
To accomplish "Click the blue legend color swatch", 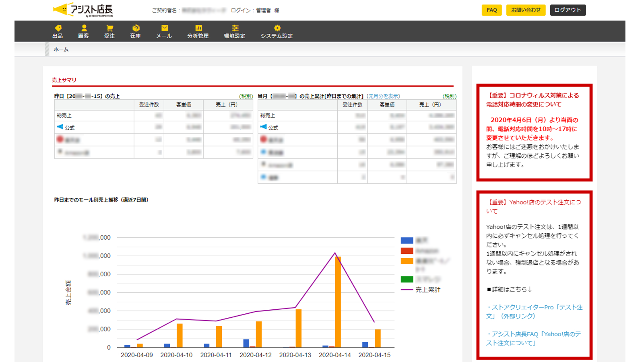I will [407, 241].
